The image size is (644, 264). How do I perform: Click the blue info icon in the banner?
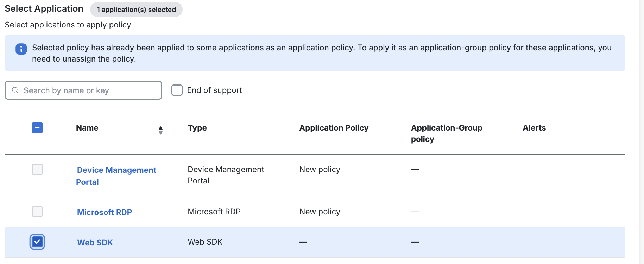[21, 49]
